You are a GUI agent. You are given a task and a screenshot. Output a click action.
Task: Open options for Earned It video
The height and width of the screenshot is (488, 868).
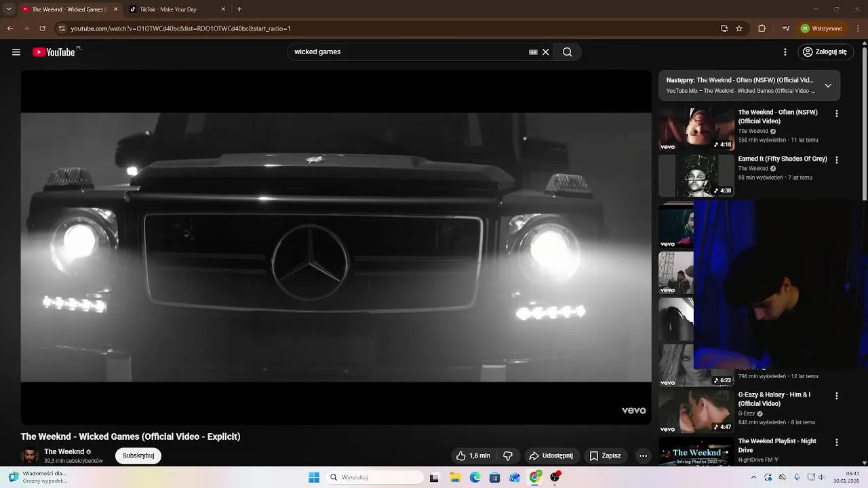click(x=836, y=160)
